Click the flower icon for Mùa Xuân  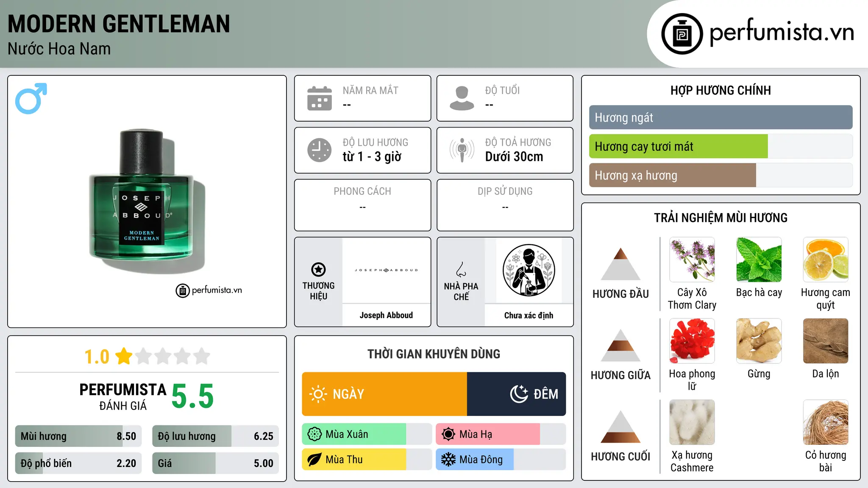click(x=314, y=434)
